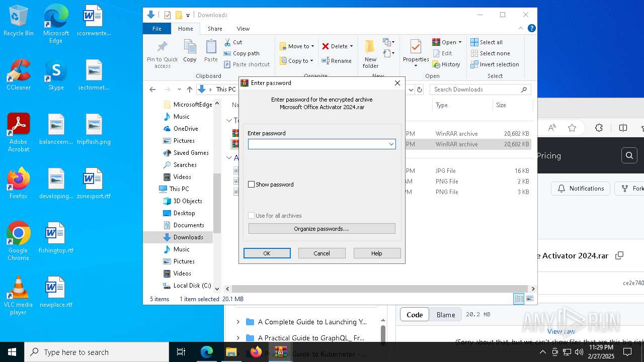Image resolution: width=644 pixels, height=362 pixels.
Task: Go up one folder level arrow
Action: [189, 89]
